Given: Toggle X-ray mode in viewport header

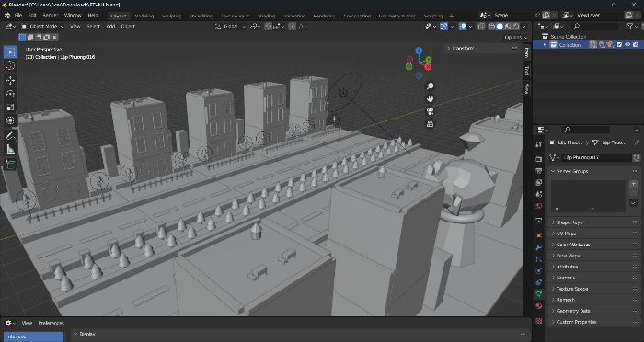Looking at the screenshot, I should pyautogui.click(x=481, y=27).
